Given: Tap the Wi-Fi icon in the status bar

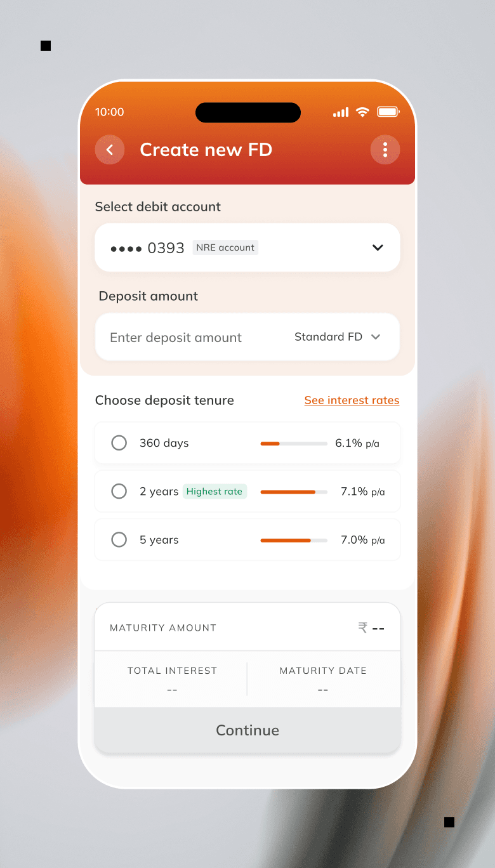Looking at the screenshot, I should click(x=362, y=112).
